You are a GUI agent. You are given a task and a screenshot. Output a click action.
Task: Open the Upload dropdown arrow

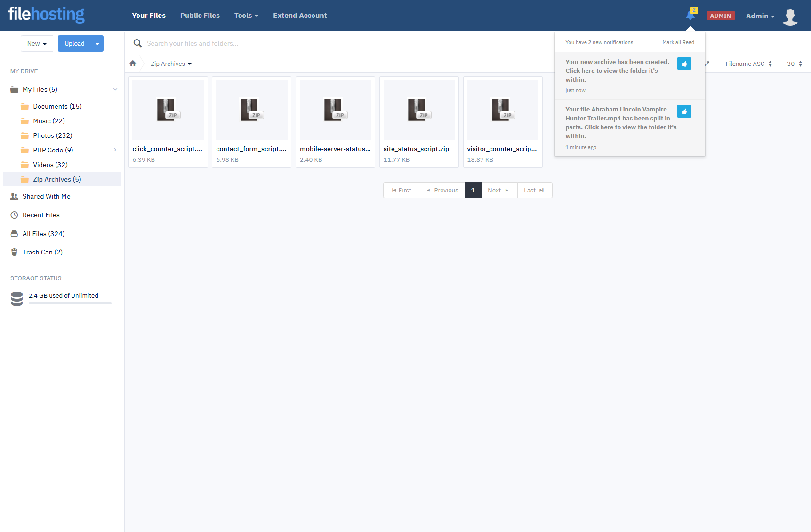(x=97, y=44)
